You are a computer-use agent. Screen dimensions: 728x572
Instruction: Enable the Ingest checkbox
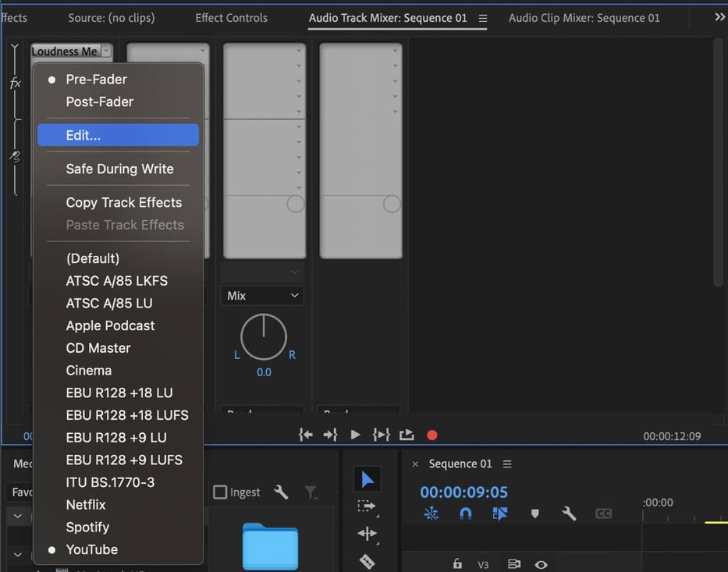[x=219, y=492]
